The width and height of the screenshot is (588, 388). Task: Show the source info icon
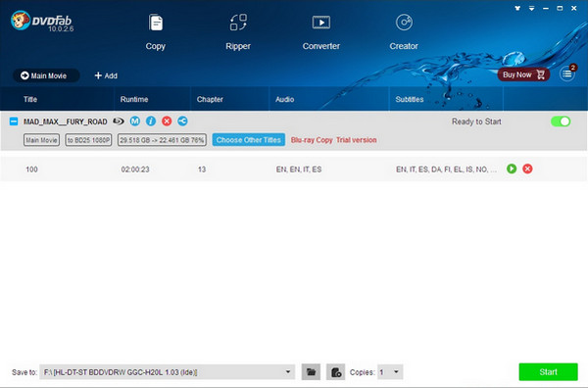click(x=151, y=121)
